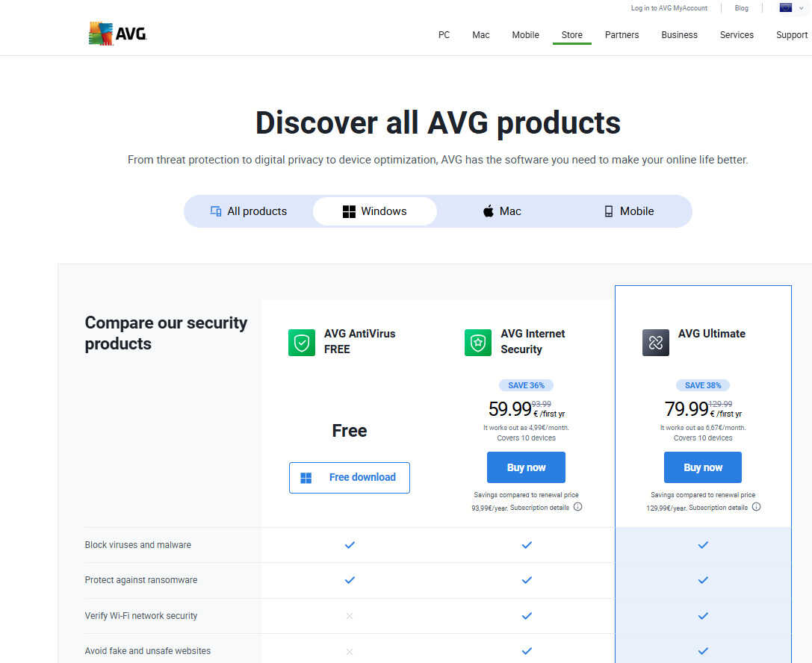Select the Windows platform filter
The height and width of the screenshot is (663, 812).
(374, 211)
